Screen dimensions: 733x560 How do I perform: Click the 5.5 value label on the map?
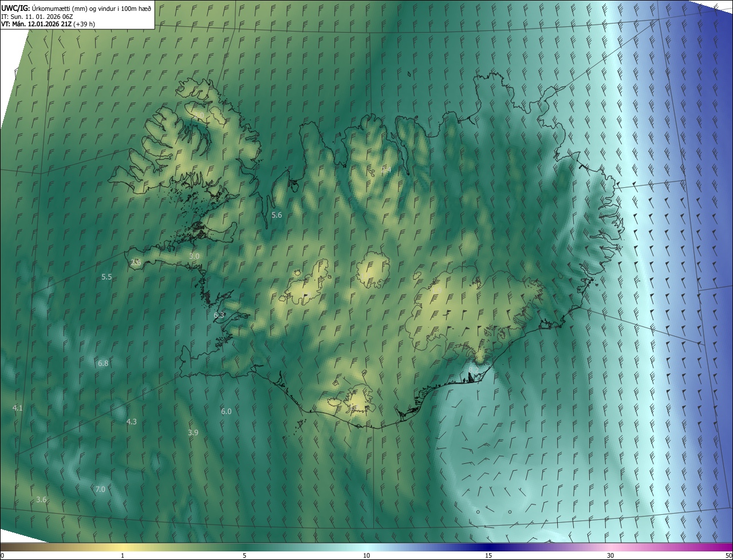(107, 277)
